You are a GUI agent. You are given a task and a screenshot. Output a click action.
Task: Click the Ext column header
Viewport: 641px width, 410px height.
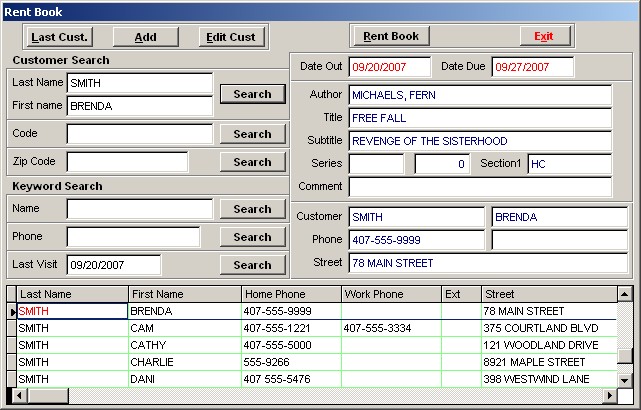tap(461, 294)
